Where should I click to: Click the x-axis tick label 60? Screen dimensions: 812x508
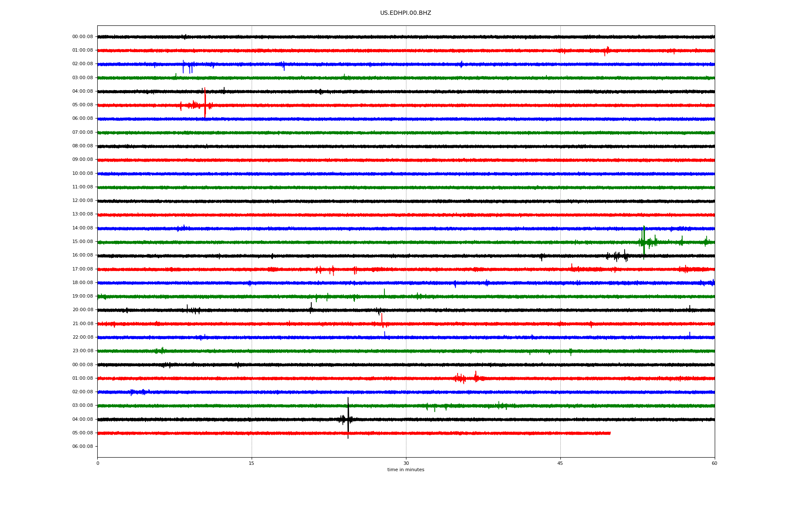(x=714, y=463)
